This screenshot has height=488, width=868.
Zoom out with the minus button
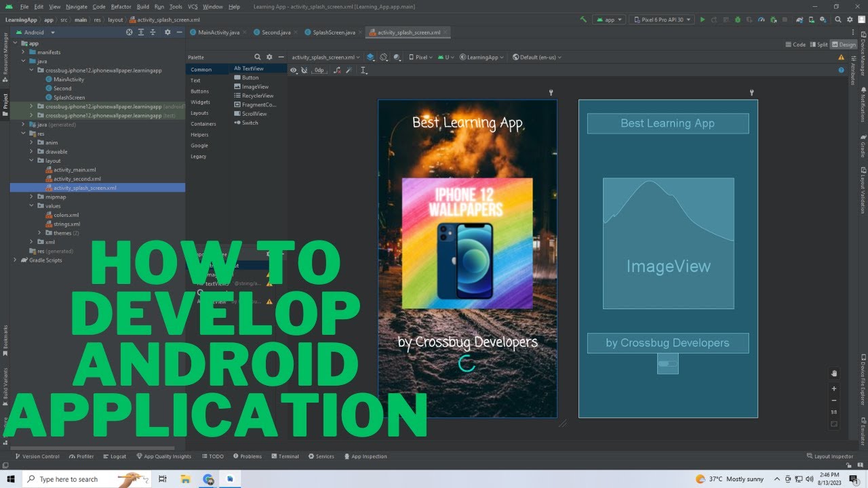(834, 401)
